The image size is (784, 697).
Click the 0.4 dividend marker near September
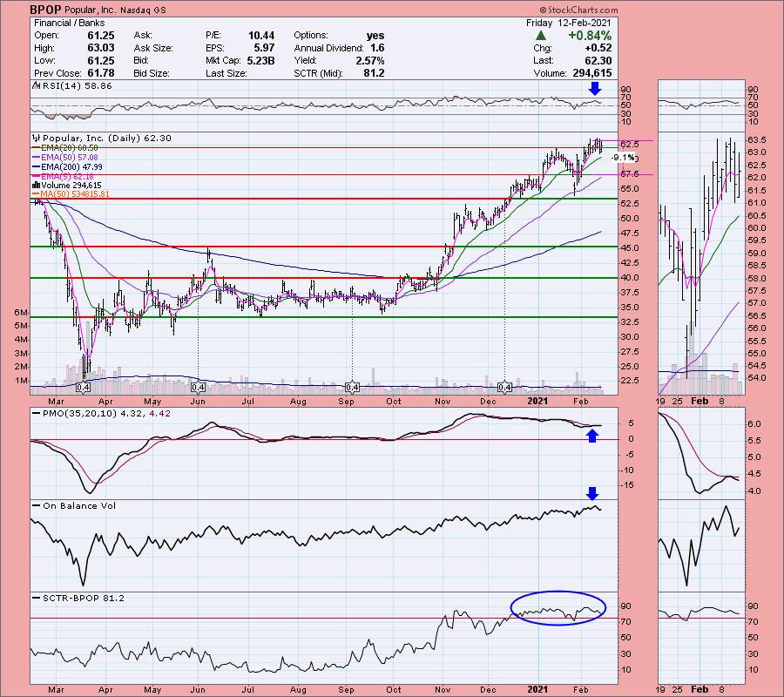point(353,388)
